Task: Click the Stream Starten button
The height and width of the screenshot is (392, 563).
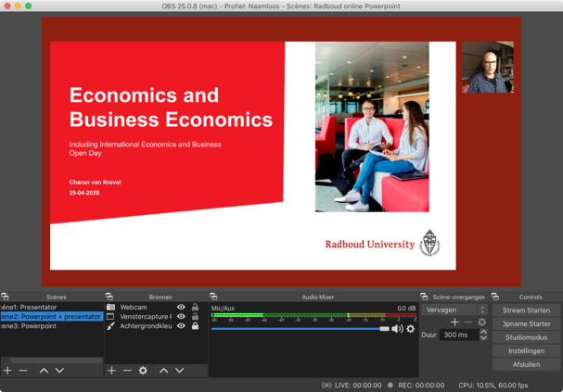Action: (526, 310)
